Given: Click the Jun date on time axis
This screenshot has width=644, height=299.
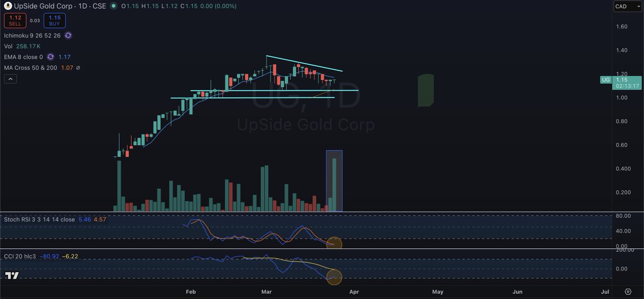Looking at the screenshot, I should coord(518,292).
